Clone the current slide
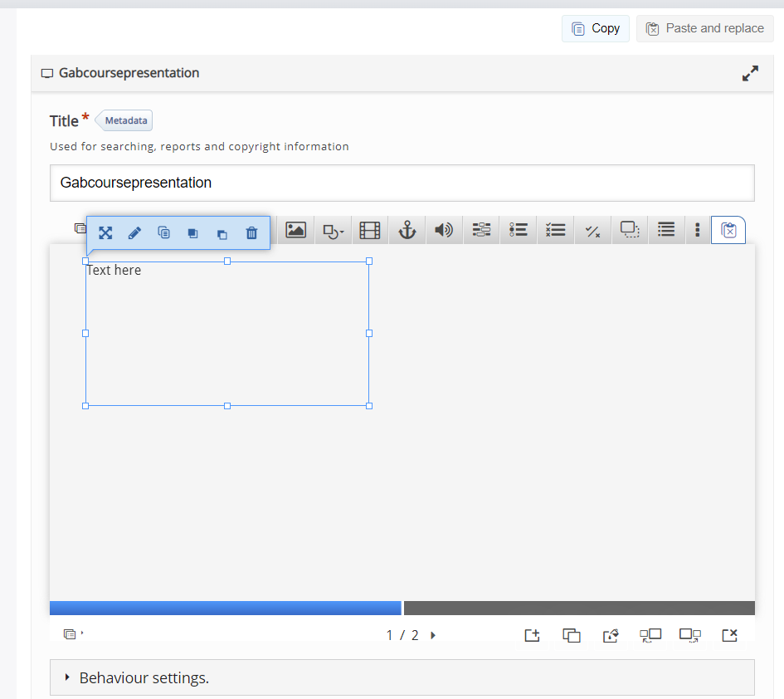Viewport: 784px width, 699px height. coord(572,635)
